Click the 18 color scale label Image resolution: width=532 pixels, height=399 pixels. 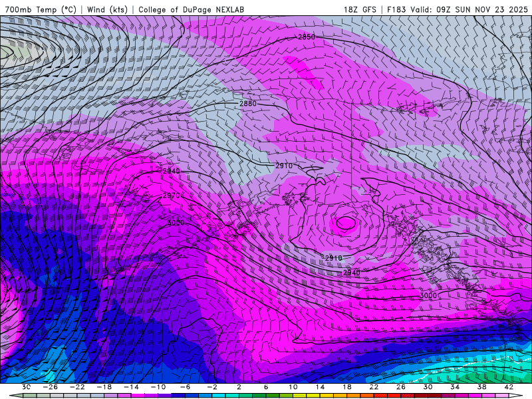pos(346,387)
